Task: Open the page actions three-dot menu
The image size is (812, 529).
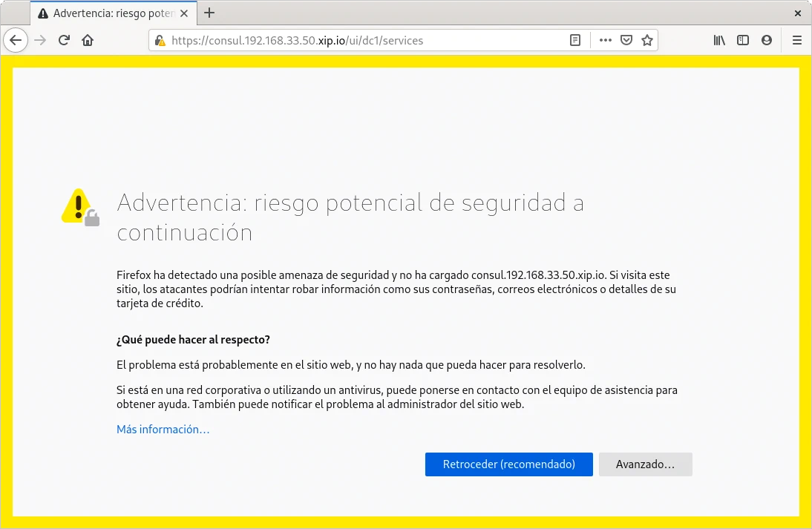Action: [605, 40]
